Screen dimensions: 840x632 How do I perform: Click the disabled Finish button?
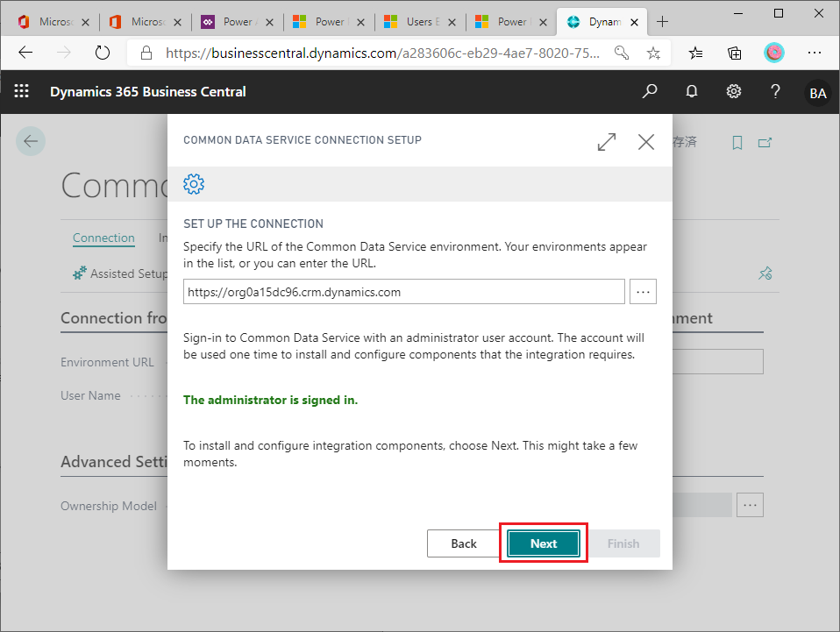(623, 543)
